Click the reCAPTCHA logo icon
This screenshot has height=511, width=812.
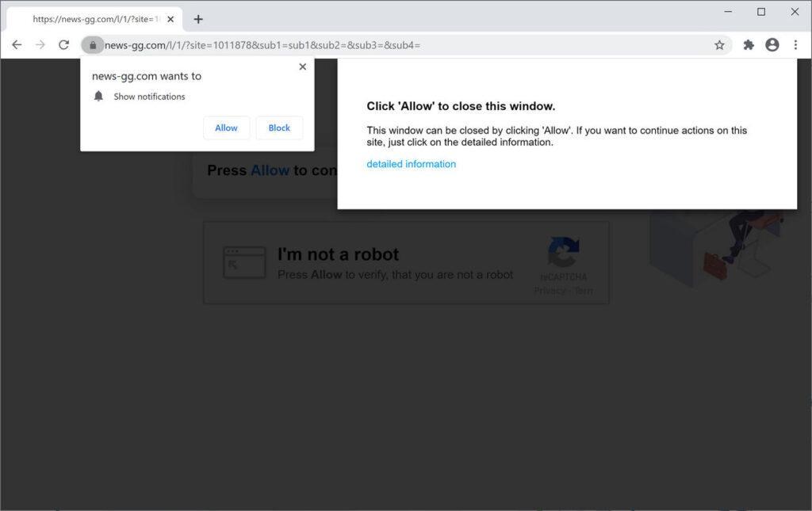[564, 252]
